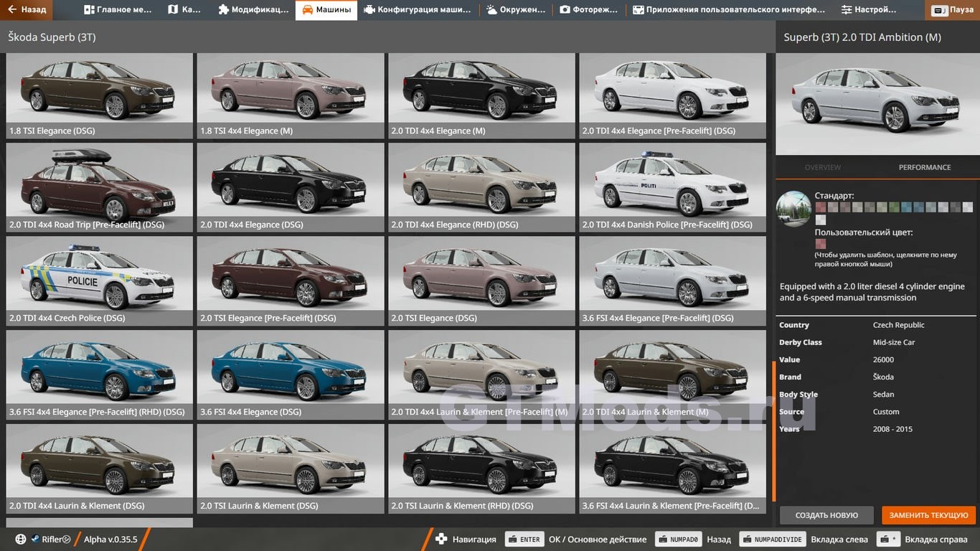
Task: Click OK / Основное действие hint
Action: click(598, 540)
